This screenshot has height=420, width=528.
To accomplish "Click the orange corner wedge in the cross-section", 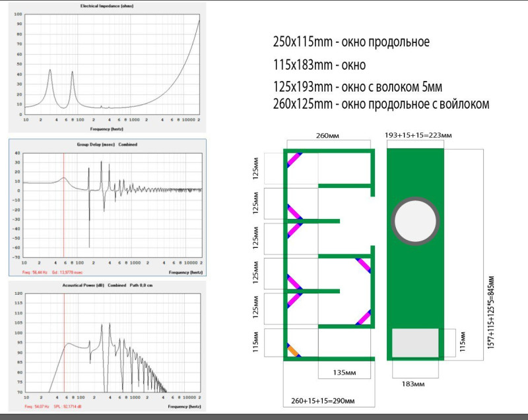I will click(x=293, y=351).
